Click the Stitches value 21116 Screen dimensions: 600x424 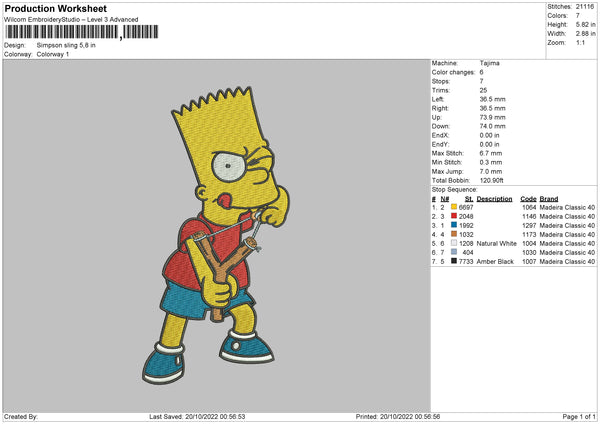click(585, 7)
